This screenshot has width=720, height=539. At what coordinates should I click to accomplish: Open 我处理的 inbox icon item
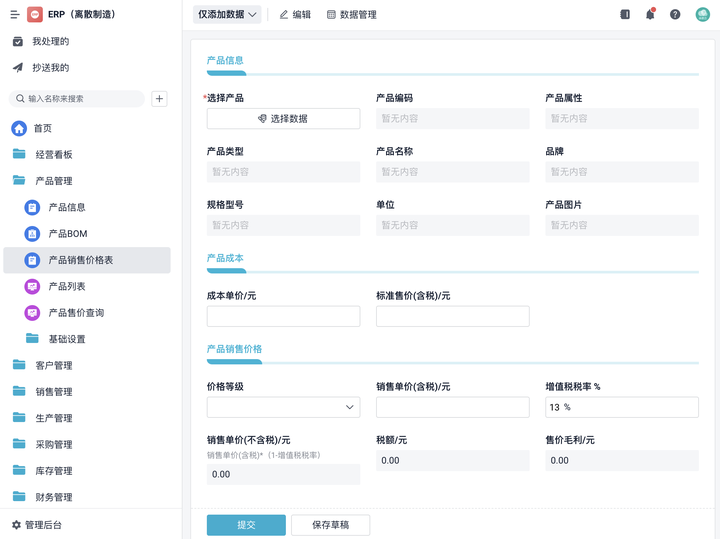coord(50,42)
